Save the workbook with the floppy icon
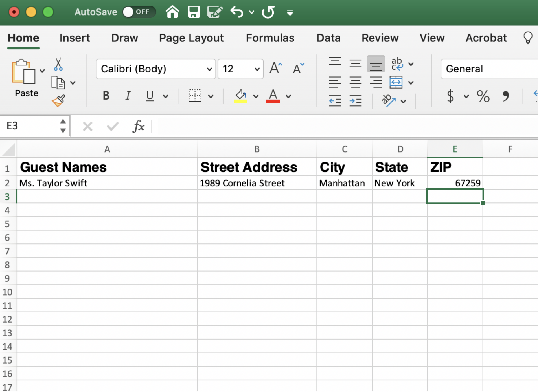This screenshot has width=539, height=392. click(194, 12)
